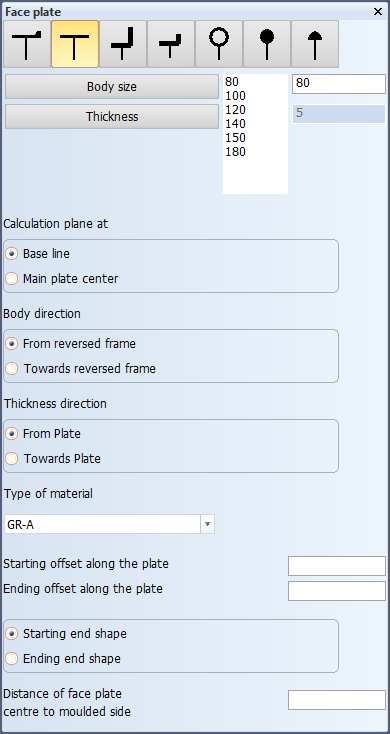Select 120 in the body size list
The height and width of the screenshot is (734, 390).
235,110
